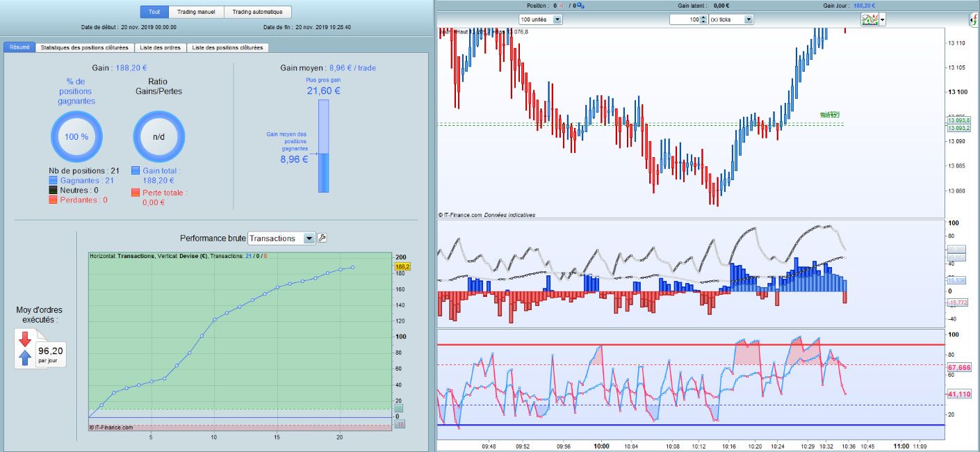
Task: Switch to Liste des ordres tab
Action: (x=161, y=47)
